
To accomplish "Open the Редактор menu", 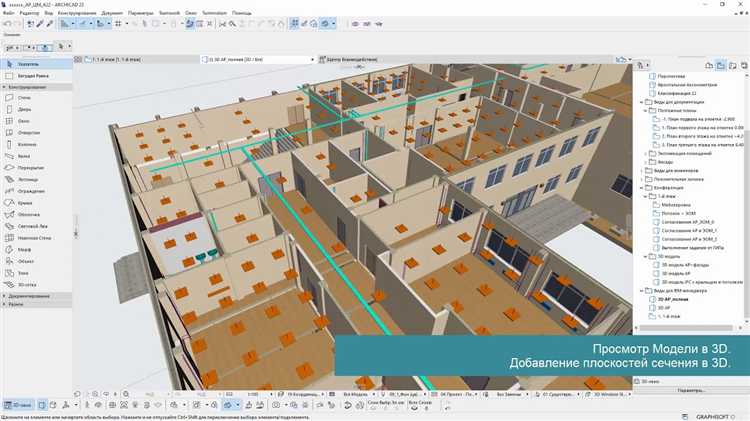I will [x=29, y=13].
